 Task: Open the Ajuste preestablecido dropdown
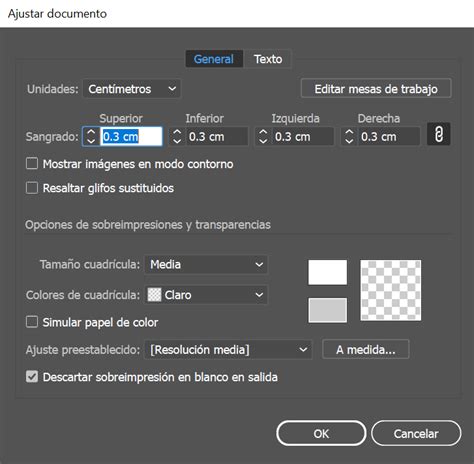(x=228, y=350)
